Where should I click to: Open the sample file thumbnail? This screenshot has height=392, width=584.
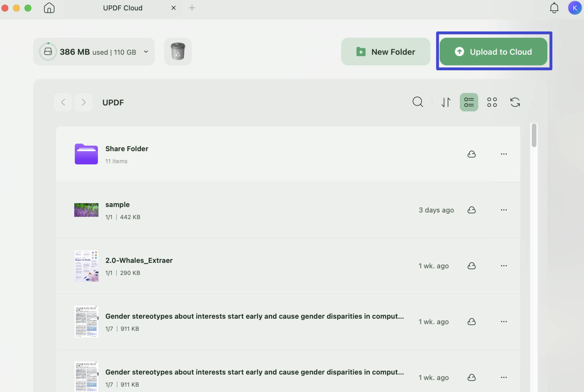click(86, 210)
